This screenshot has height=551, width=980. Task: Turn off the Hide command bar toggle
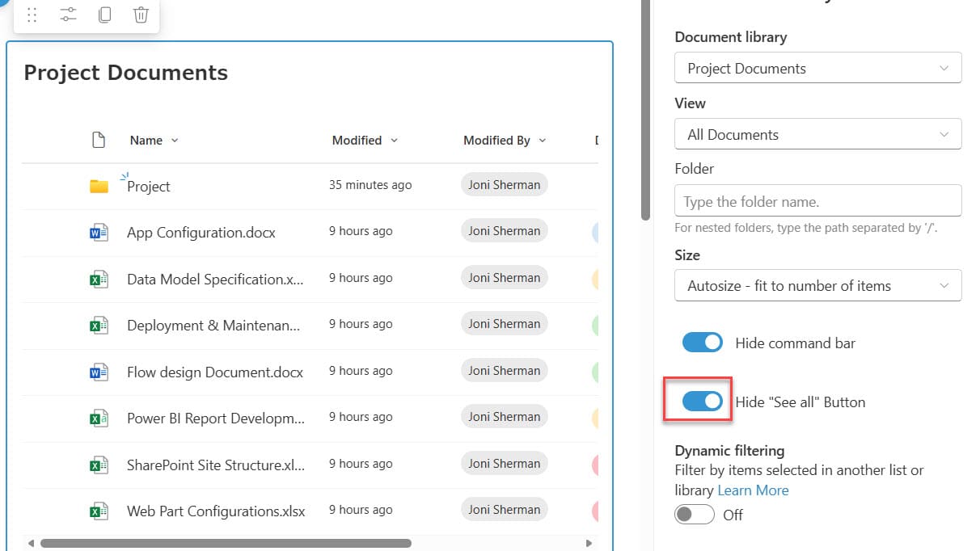pyautogui.click(x=702, y=343)
